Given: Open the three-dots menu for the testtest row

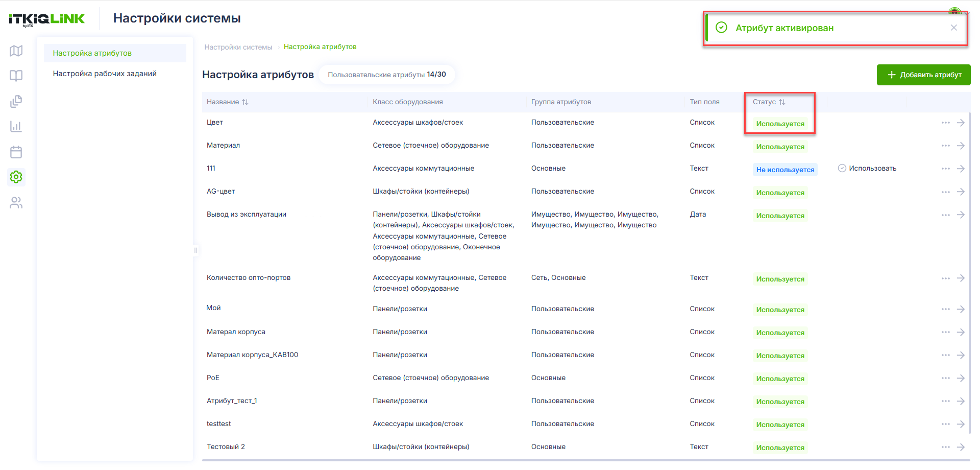Looking at the screenshot, I should (946, 424).
